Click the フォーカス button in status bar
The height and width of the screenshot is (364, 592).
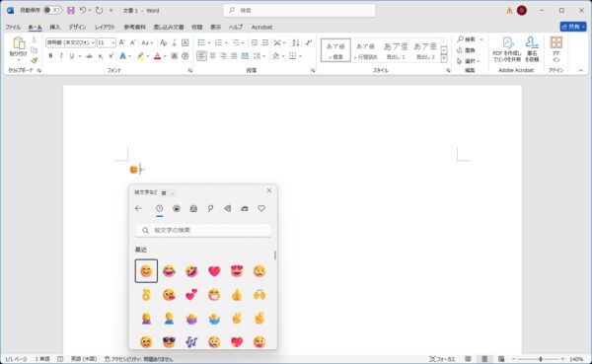coord(442,359)
